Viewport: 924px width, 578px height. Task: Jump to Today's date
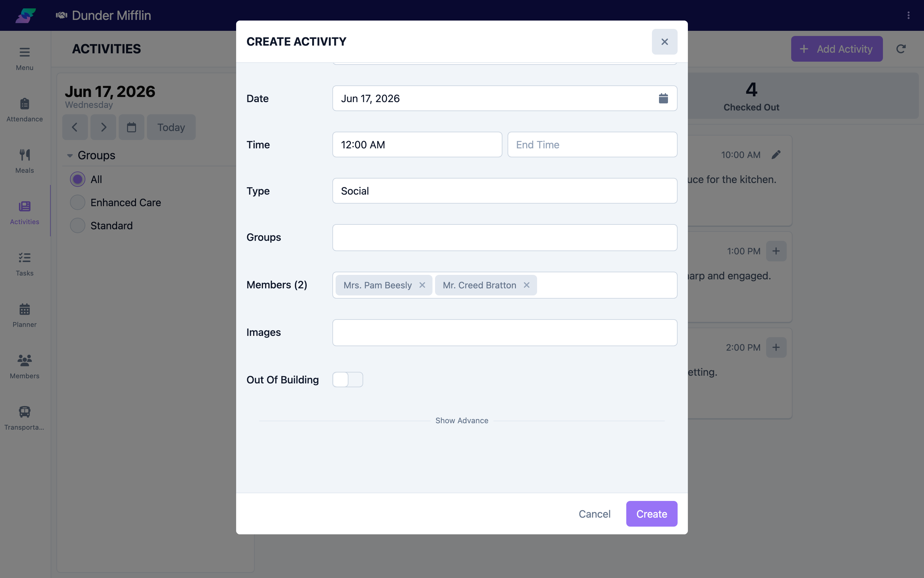(x=171, y=127)
